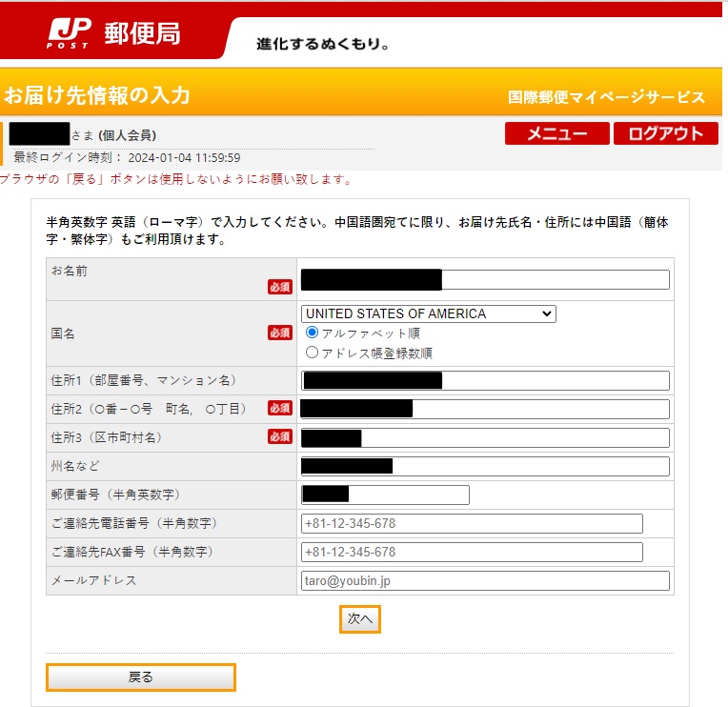The height and width of the screenshot is (707, 728).
Task: Click the 必須 badge beside 国名
Action: tap(279, 333)
